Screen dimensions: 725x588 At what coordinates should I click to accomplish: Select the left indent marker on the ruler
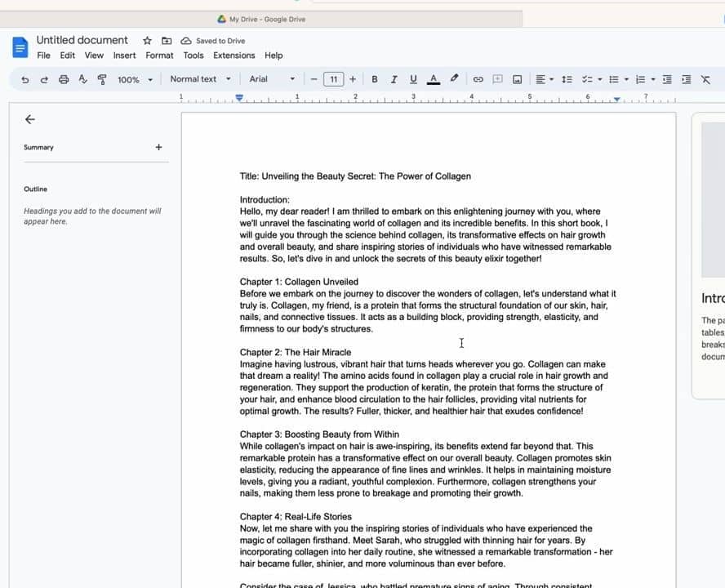239,98
